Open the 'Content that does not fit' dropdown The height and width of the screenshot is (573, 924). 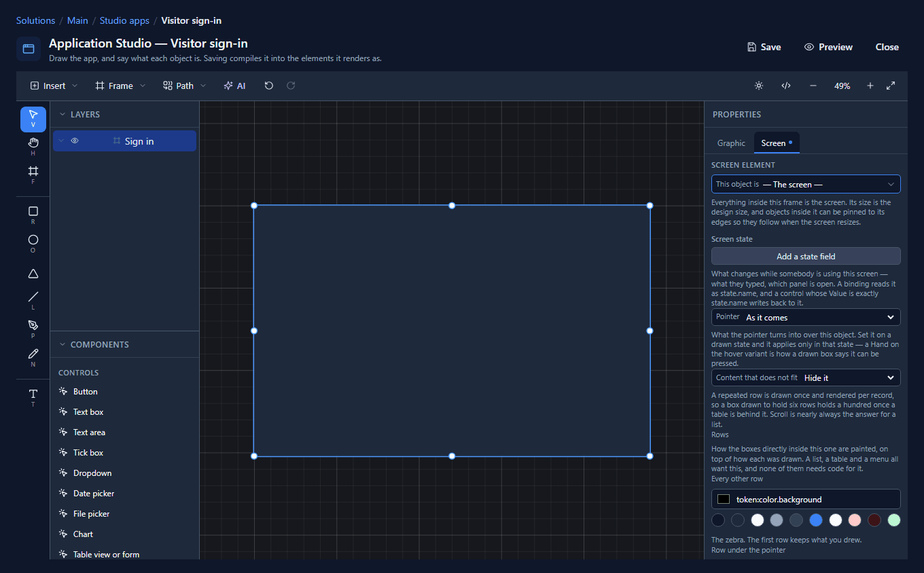806,377
